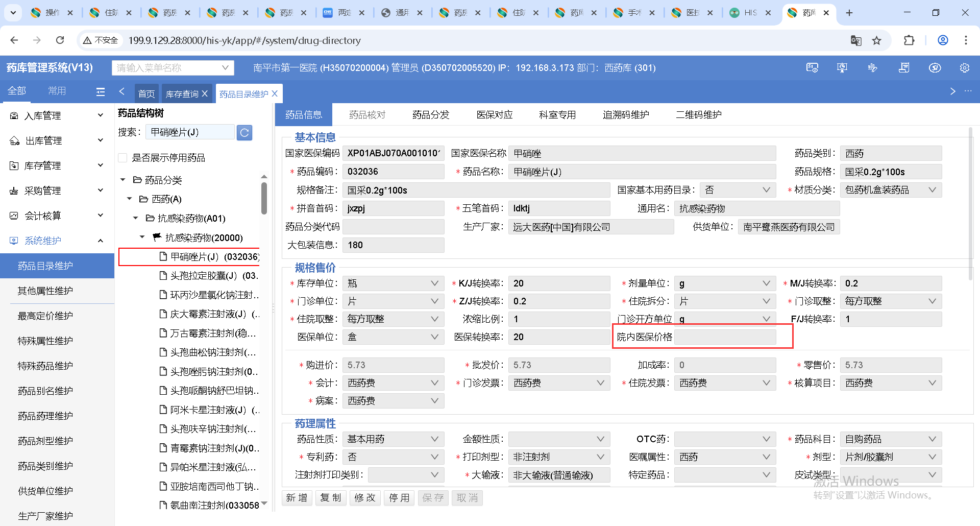
Task: Open the browser extensions puzzle icon
Action: coord(909,40)
